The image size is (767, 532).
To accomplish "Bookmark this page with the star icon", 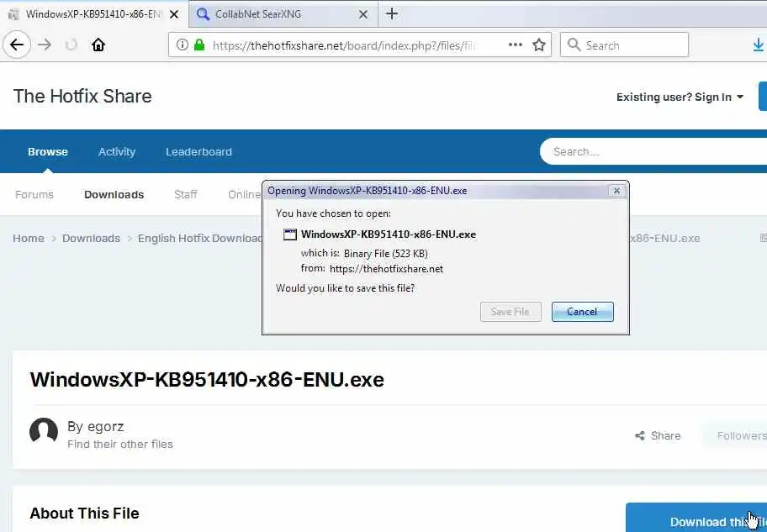I will pyautogui.click(x=538, y=45).
